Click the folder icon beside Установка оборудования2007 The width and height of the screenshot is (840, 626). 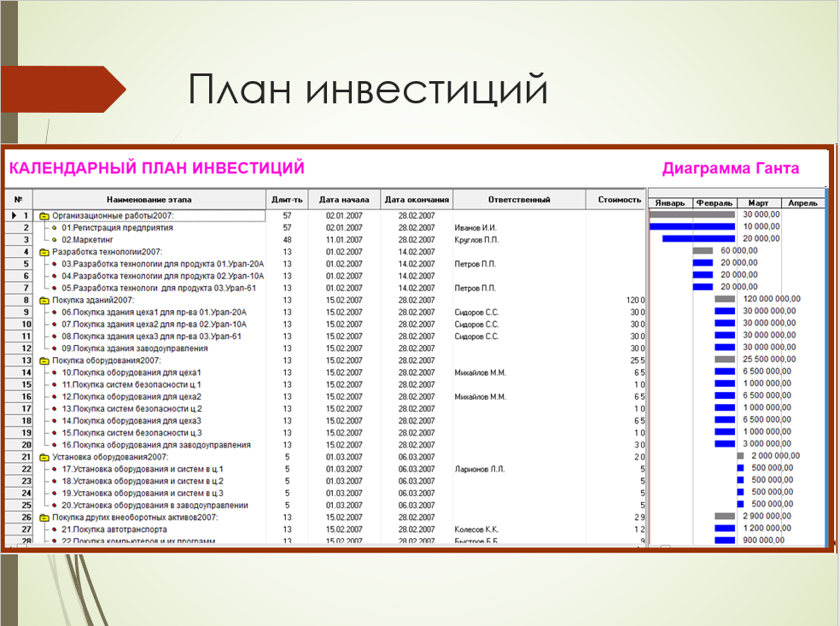(44, 457)
